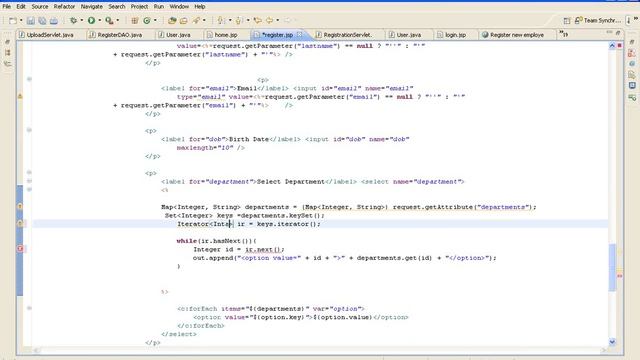The height and width of the screenshot is (360, 640).
Task: Click the Print toolbar icon
Action: tap(53, 20)
